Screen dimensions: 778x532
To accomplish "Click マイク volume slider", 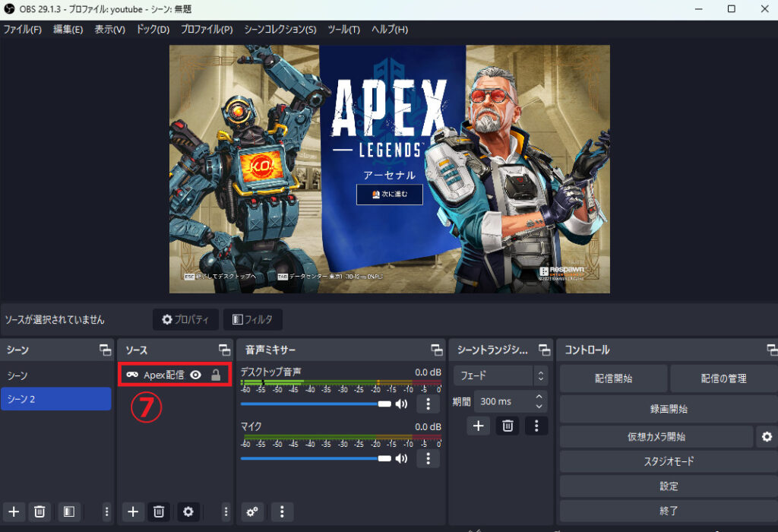I will pos(315,458).
